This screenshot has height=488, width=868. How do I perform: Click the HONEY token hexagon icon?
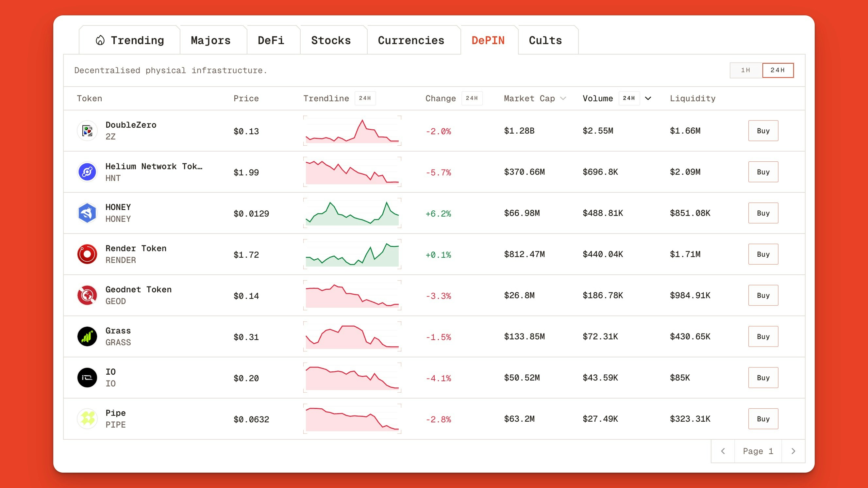(x=87, y=213)
